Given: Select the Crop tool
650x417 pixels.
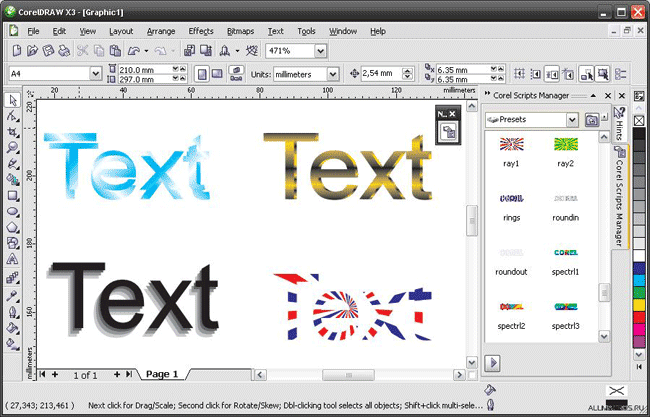Looking at the screenshot, I should click(x=12, y=132).
